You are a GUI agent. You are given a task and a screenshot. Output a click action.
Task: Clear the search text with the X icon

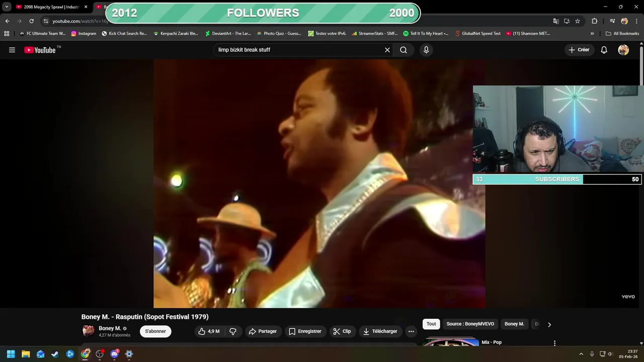[x=387, y=50]
